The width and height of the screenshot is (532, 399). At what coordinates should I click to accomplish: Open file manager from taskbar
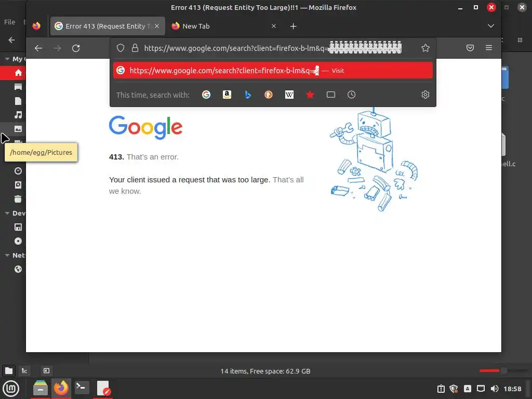coord(41,389)
